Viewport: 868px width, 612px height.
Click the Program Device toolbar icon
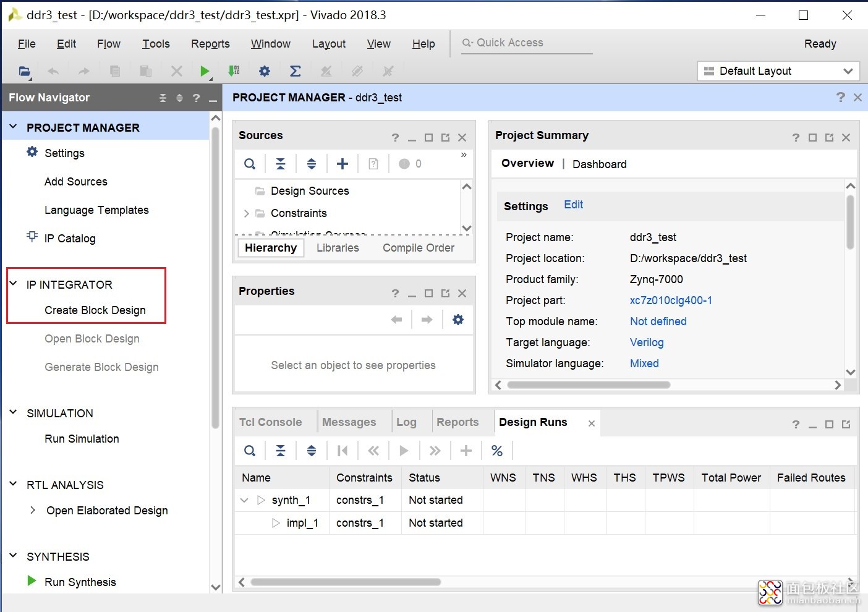(234, 71)
